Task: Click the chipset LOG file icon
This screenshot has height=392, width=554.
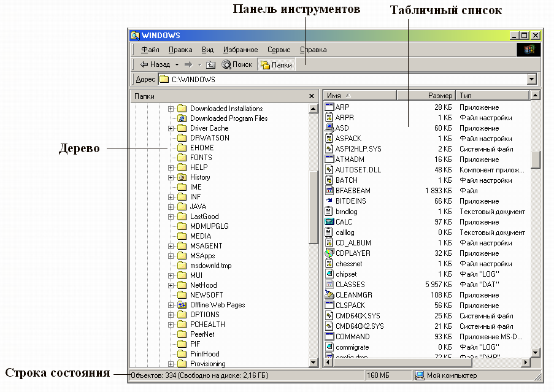Action: click(329, 274)
